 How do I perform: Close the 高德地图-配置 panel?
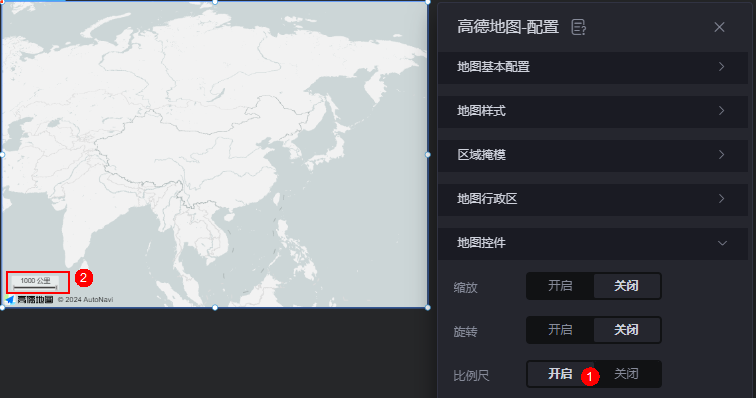[x=719, y=27]
